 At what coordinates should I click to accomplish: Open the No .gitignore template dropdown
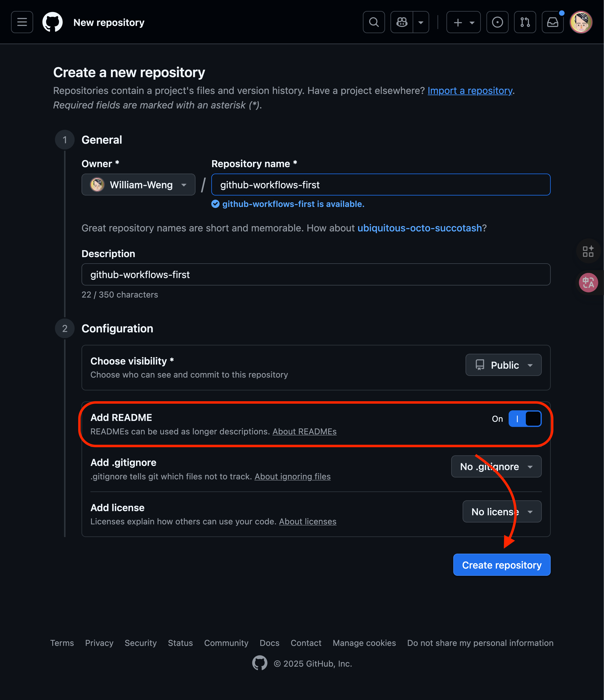tap(496, 467)
